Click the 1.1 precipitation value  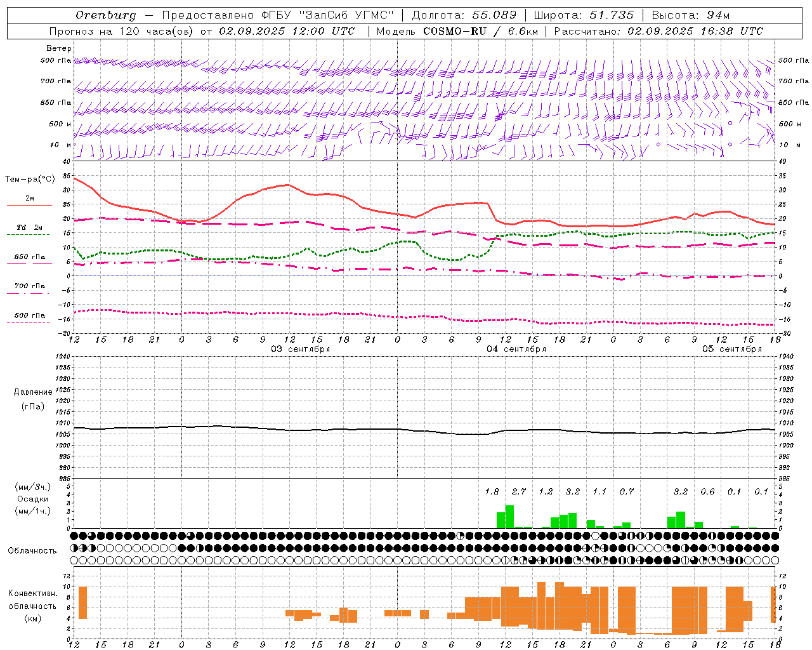click(600, 491)
